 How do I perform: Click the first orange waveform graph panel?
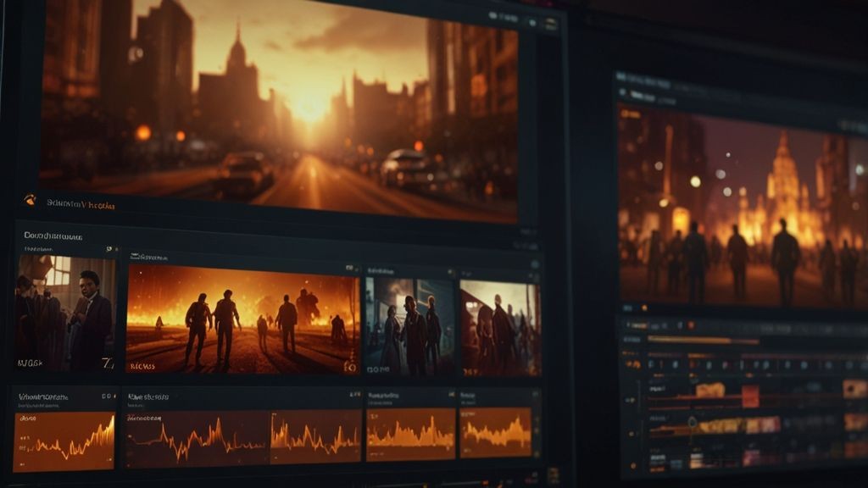point(64,441)
